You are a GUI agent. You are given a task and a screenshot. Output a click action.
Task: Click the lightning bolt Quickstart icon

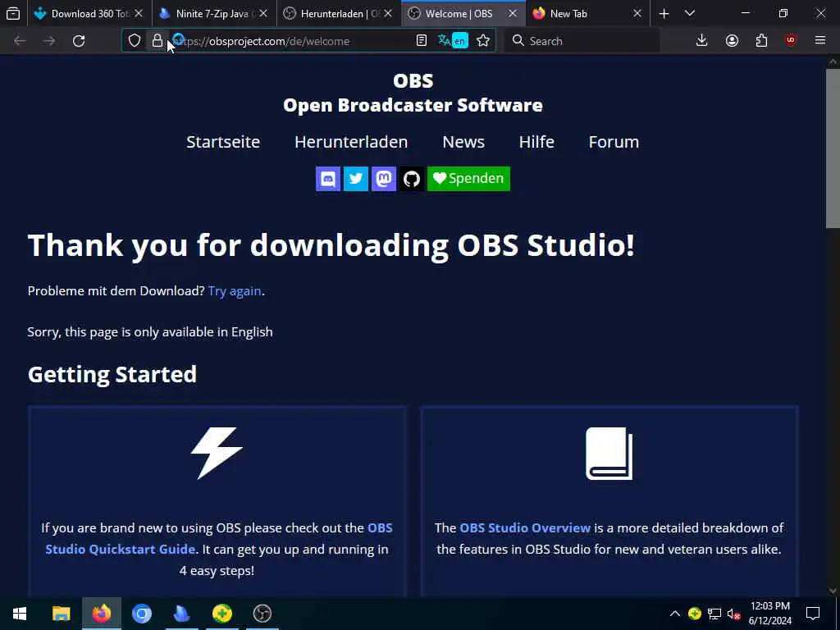(x=217, y=453)
